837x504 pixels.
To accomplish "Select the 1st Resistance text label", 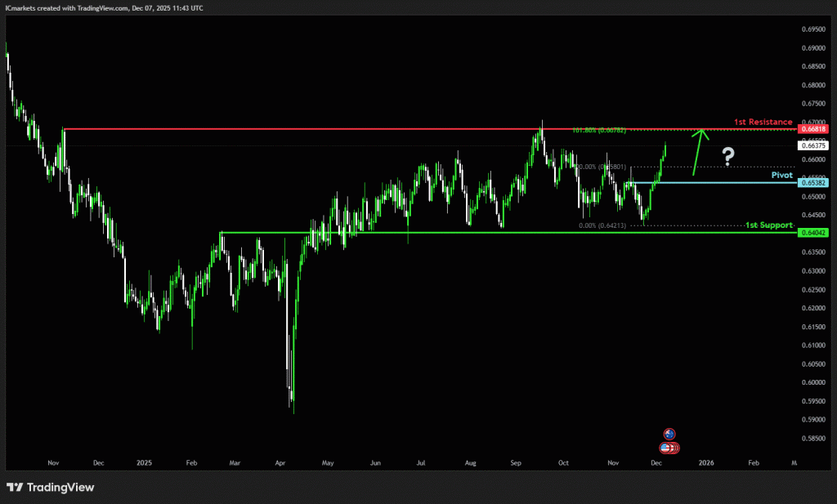I will (763, 122).
